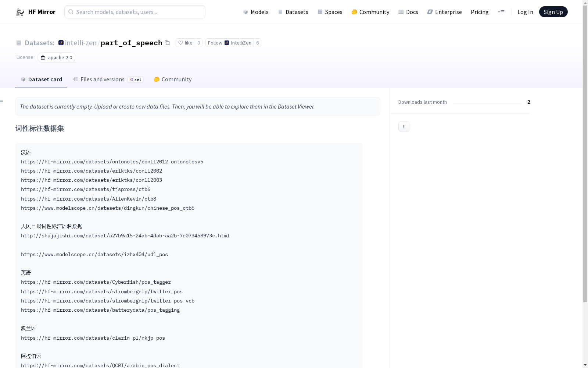Viewport: 588px width, 368px height.
Task: Click the apache-2.0 license icon
Action: pos(43,57)
